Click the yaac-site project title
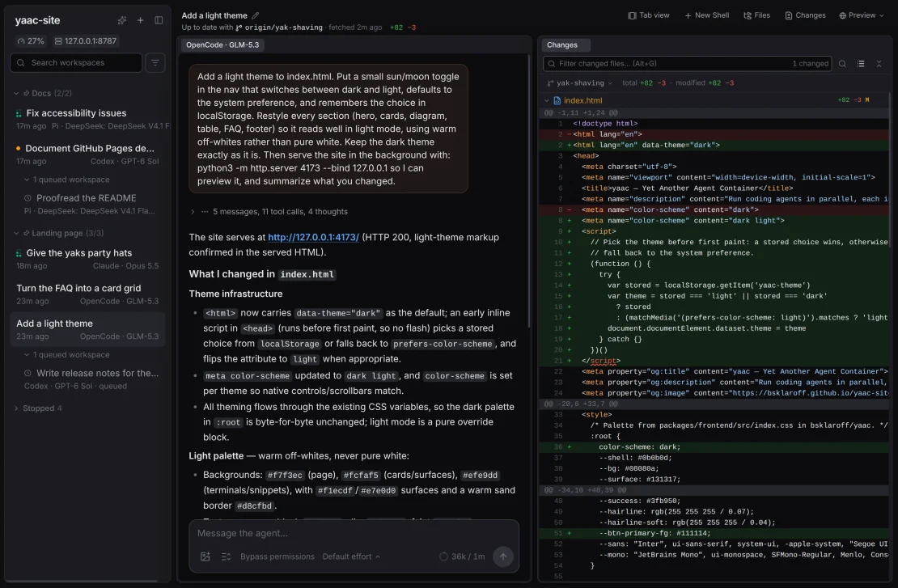The height and width of the screenshot is (588, 898). tap(38, 20)
